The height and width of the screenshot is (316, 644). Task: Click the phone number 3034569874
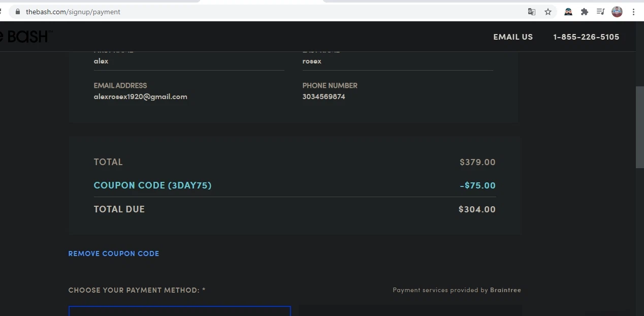[324, 97]
